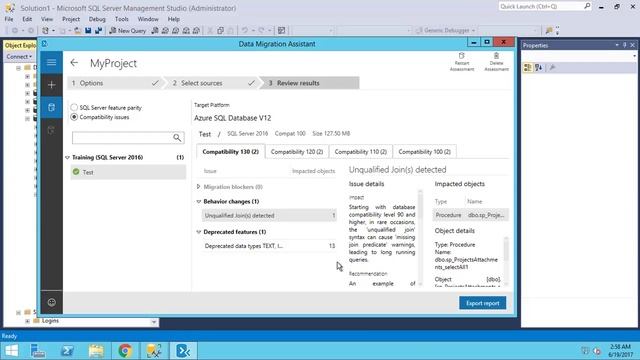
Task: Go to step 2 Select sources
Action: pyautogui.click(x=211, y=83)
